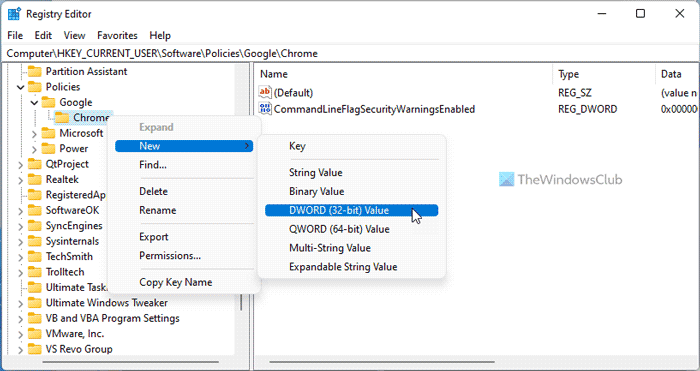Click the (Default) string value icon
700x371 pixels.
click(265, 92)
